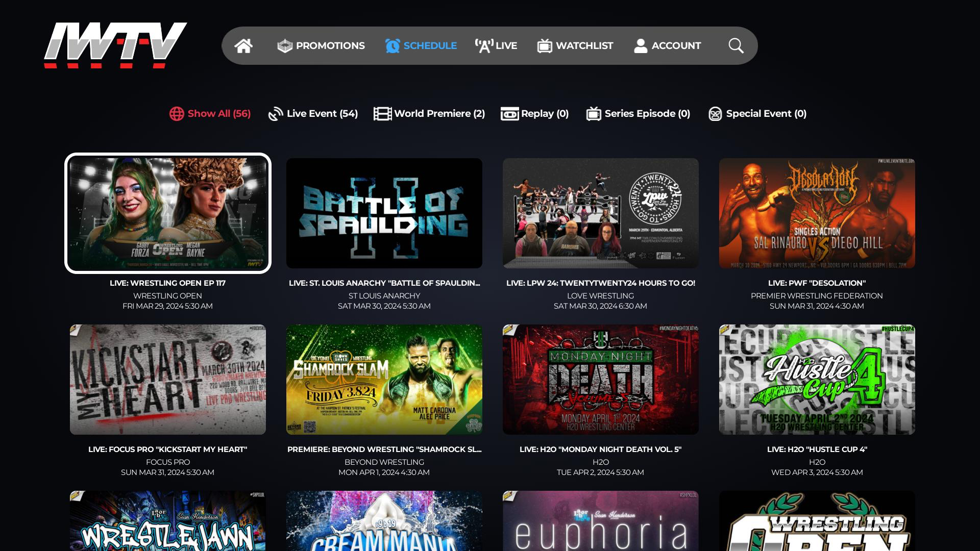
Task: Open Kickstart My Heart thumbnail
Action: click(x=168, y=380)
